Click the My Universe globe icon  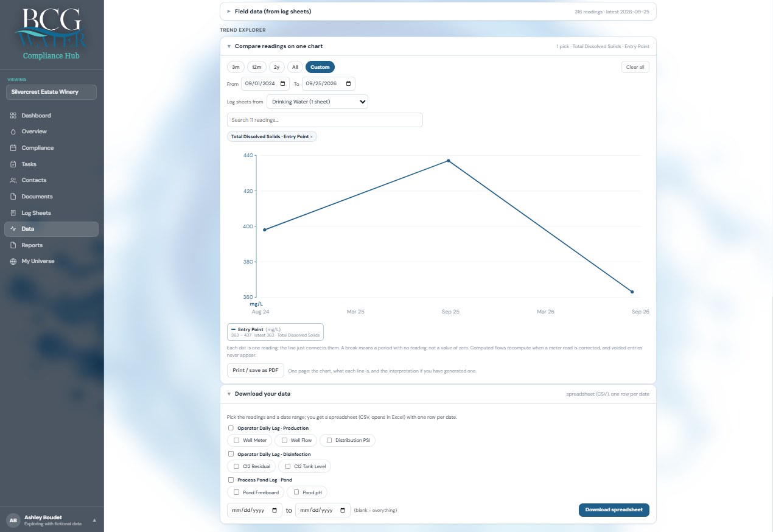coord(13,261)
